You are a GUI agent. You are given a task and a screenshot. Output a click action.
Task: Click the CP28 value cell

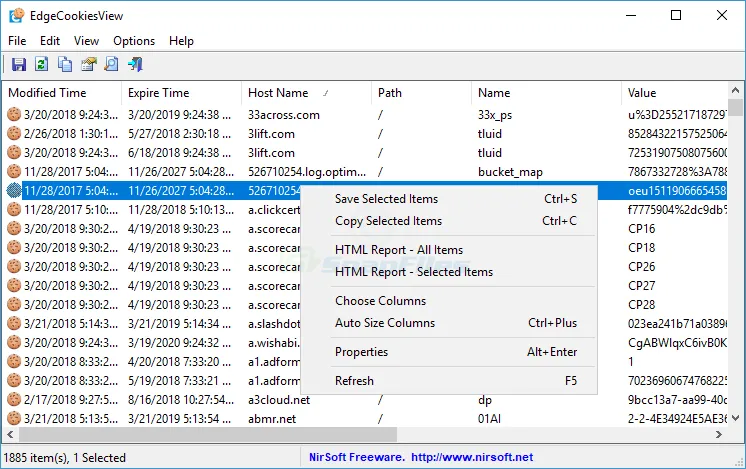tap(641, 305)
